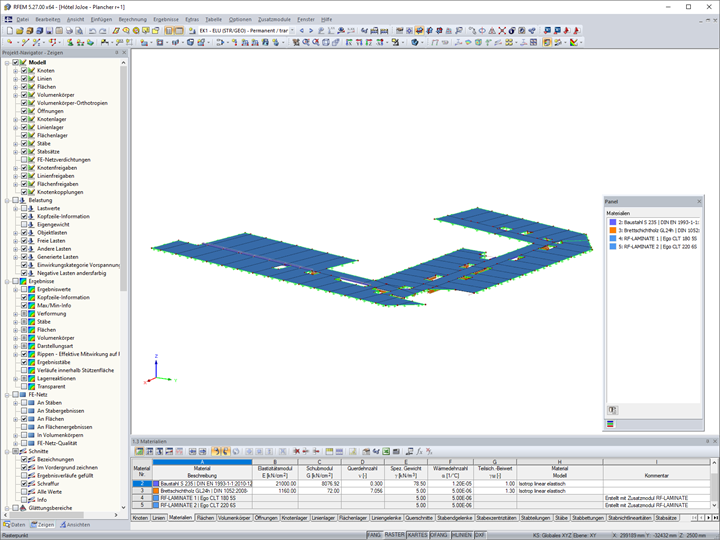This screenshot has width=720, height=540.
Task: Click the first icon of materials table toolbar
Action: click(139, 451)
